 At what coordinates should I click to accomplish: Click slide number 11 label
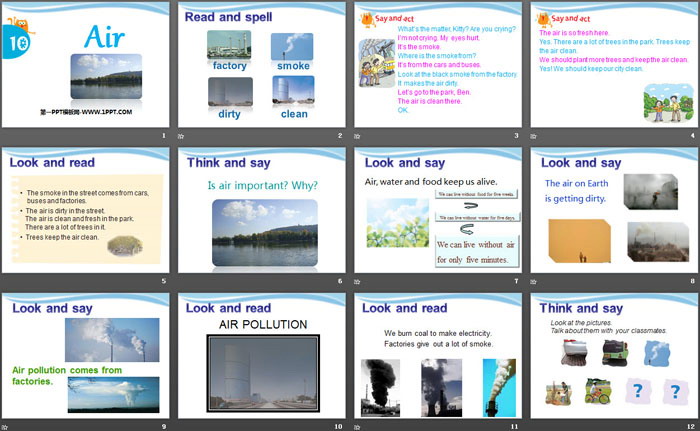[x=515, y=427]
